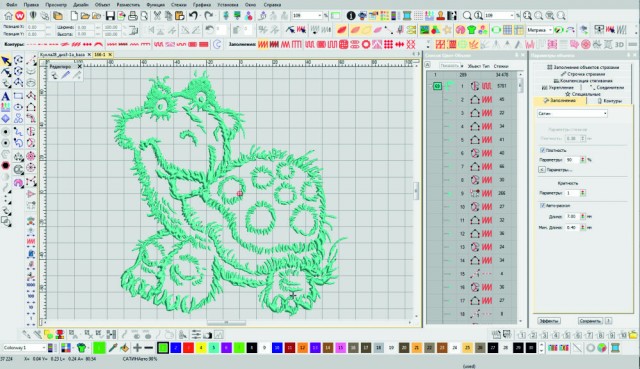Click the Save floppy disk icon

click(110, 16)
